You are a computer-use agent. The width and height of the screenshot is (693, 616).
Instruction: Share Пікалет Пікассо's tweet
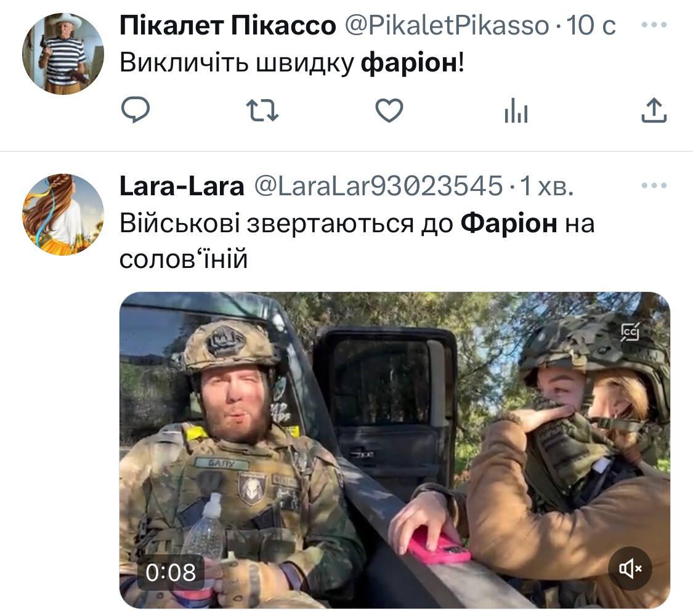[654, 110]
